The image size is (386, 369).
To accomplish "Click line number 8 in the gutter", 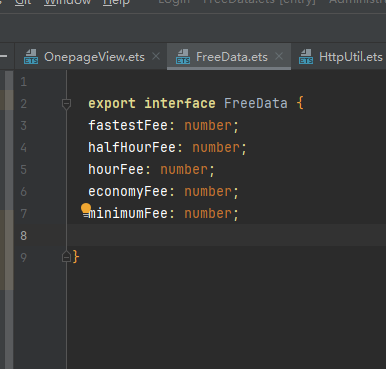I will [x=23, y=236].
